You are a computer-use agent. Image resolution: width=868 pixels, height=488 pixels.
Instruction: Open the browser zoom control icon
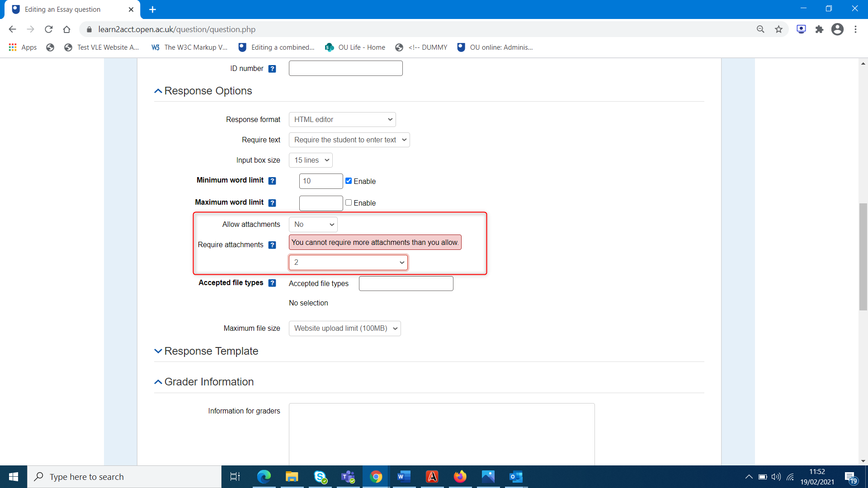pyautogui.click(x=760, y=29)
